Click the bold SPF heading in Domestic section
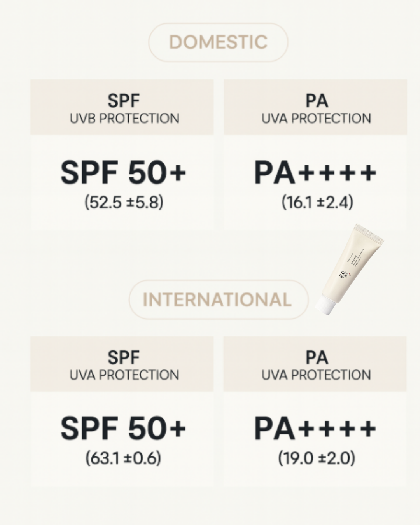Viewport: 420px width, 525px height. point(123,101)
